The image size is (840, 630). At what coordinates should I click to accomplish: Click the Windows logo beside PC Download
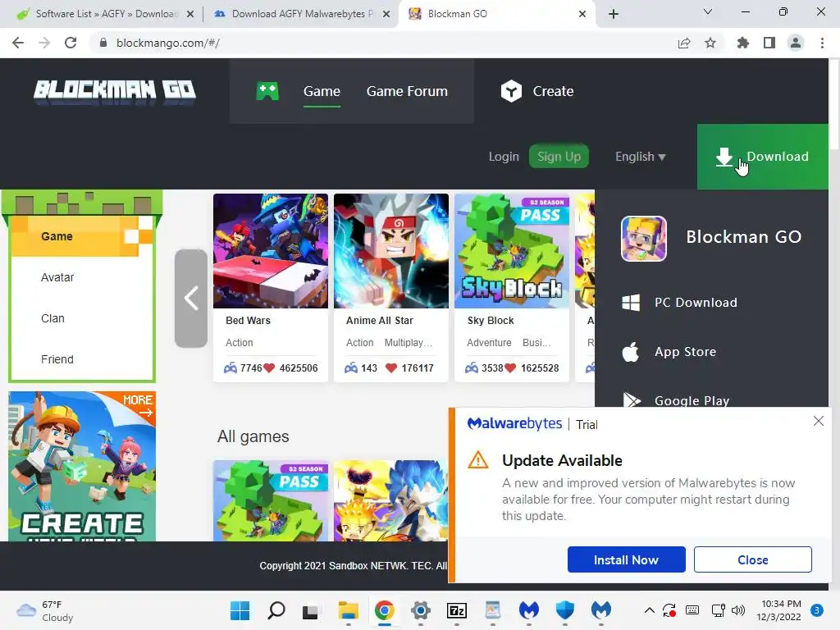tap(631, 302)
